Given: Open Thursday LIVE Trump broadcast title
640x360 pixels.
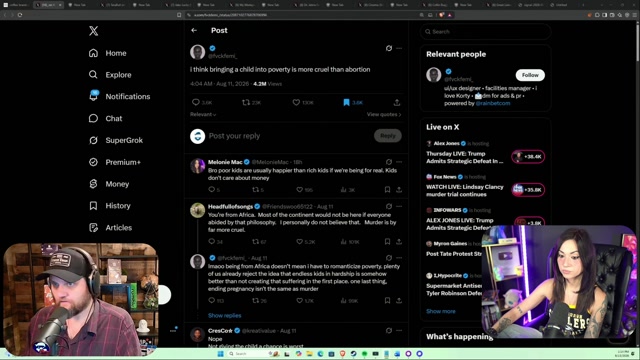Looking at the screenshot, I should coord(464,158).
